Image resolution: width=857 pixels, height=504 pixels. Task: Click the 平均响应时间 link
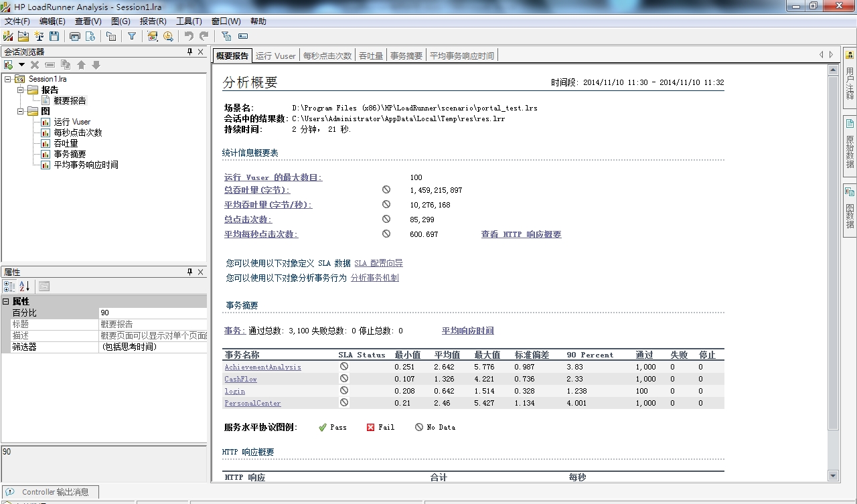click(x=468, y=331)
